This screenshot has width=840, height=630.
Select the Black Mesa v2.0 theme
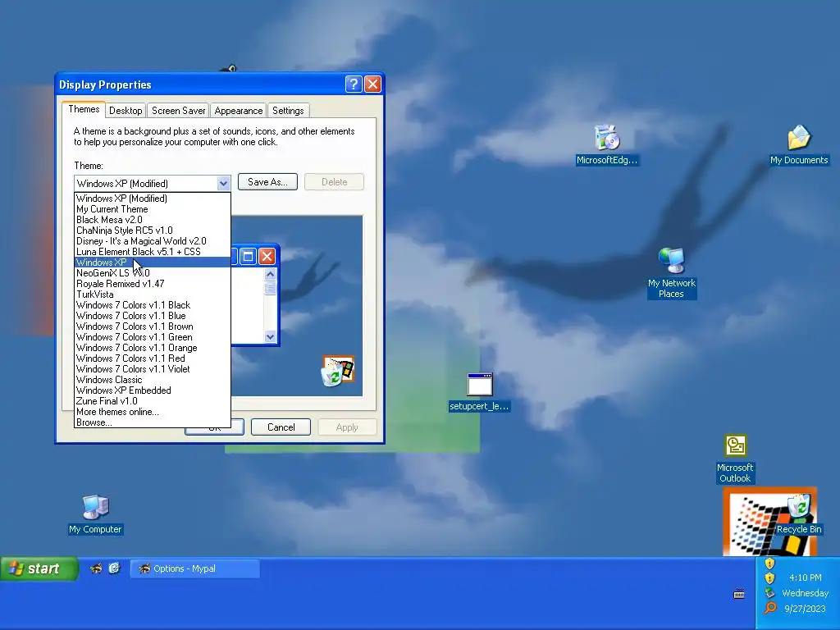point(152,220)
